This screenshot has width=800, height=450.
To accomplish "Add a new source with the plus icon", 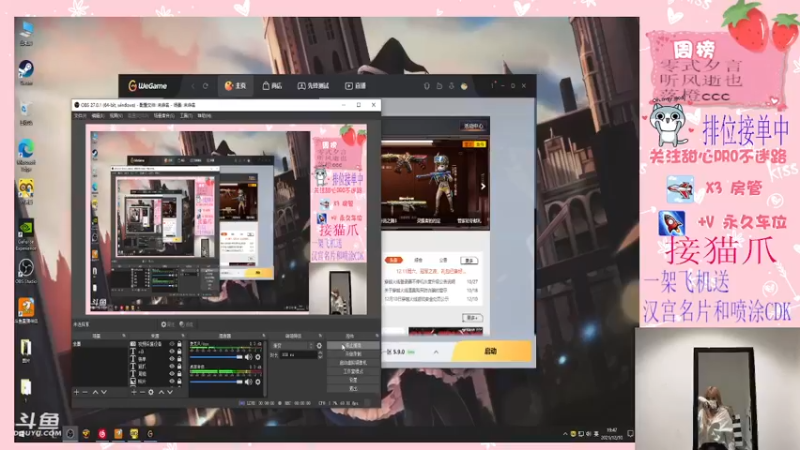I will pos(134,392).
